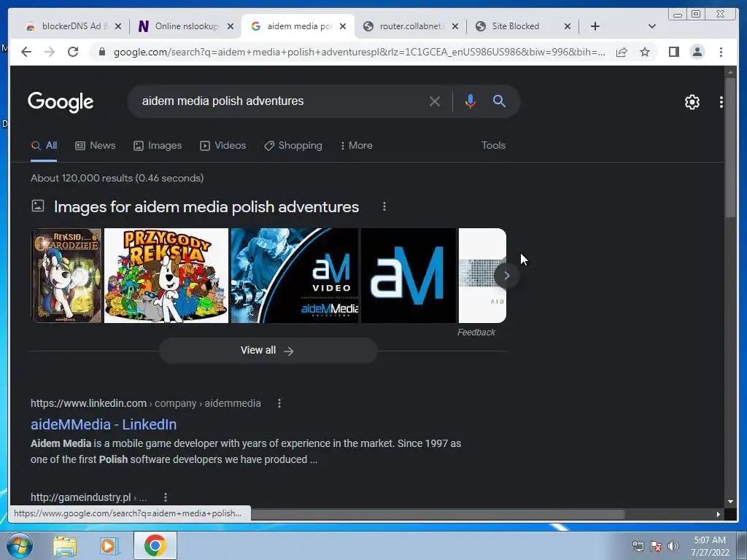
Task: Focus the Chrome address bar
Action: [360, 52]
